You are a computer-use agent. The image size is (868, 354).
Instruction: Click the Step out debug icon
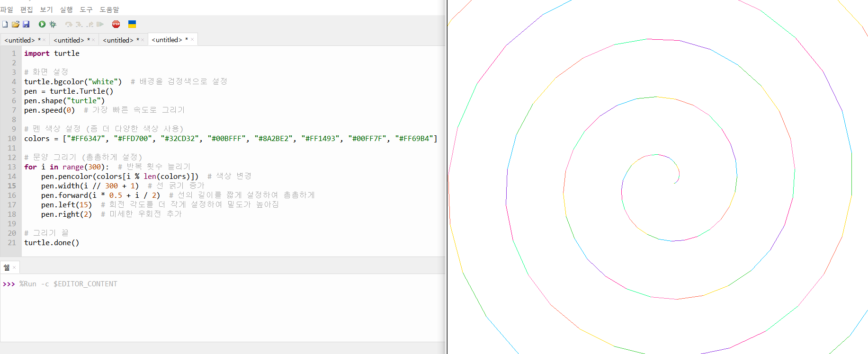click(x=89, y=24)
